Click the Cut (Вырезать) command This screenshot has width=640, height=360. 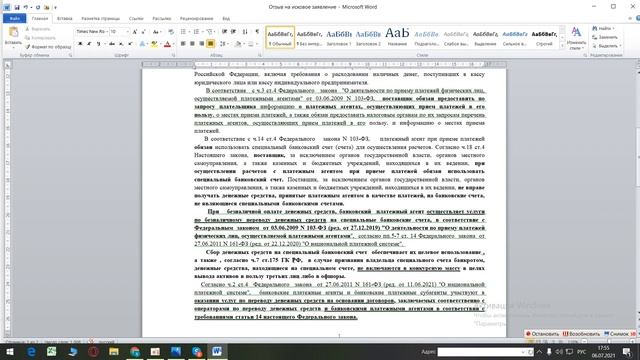point(38,29)
